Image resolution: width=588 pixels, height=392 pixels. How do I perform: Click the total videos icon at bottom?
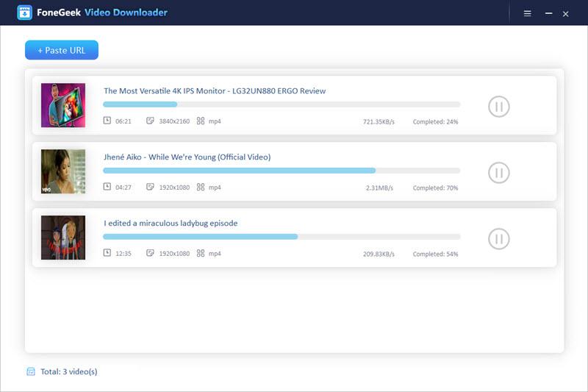(x=31, y=371)
